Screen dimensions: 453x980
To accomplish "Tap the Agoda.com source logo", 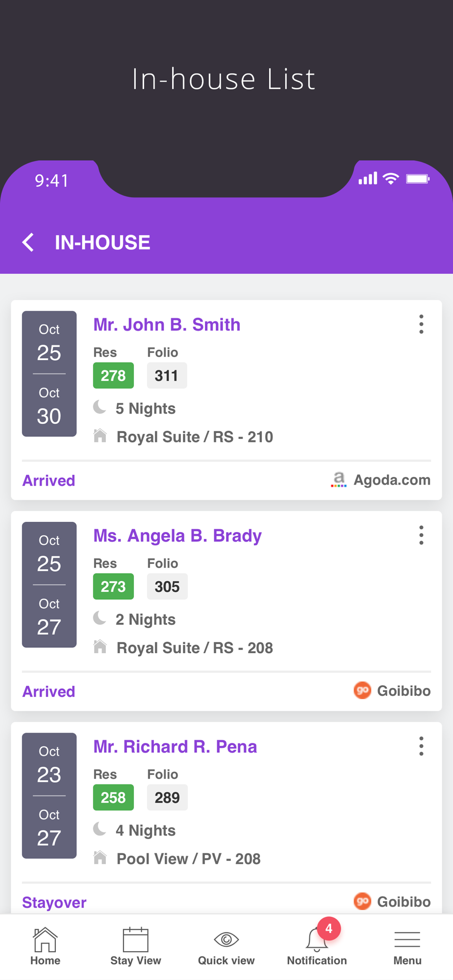I will [339, 480].
